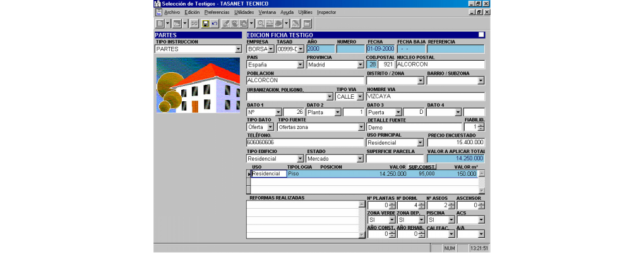Viewport: 644px width, 253px height.
Task: Expand the TIPO INSTRUCCION combo box
Action: click(238, 49)
